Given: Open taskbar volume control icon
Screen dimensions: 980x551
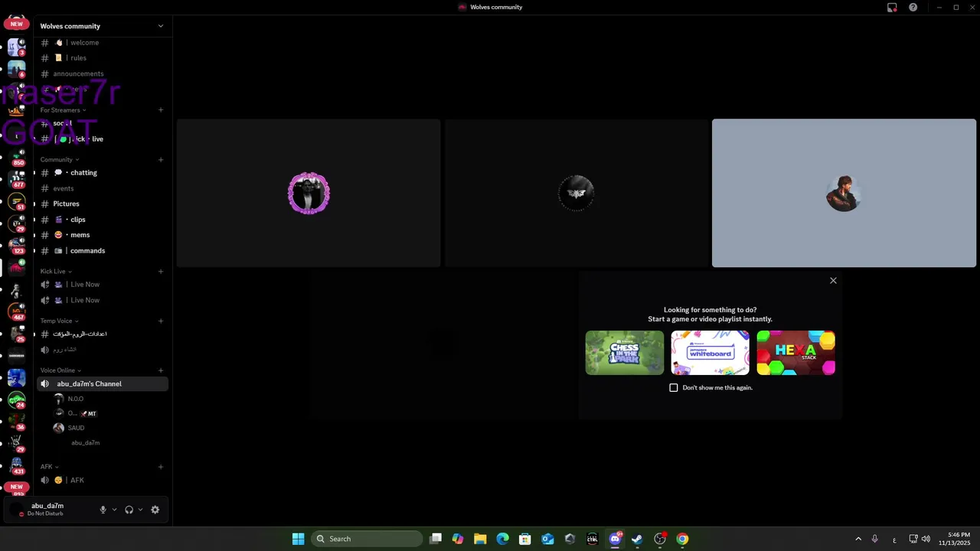Looking at the screenshot, I should [x=926, y=539].
